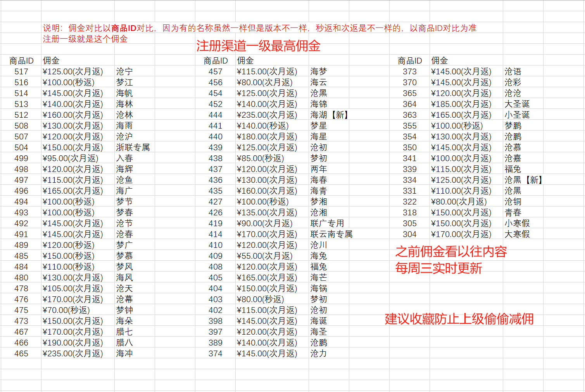Click the product ID cell 403
The width and height of the screenshot is (585, 392).
pos(216,299)
